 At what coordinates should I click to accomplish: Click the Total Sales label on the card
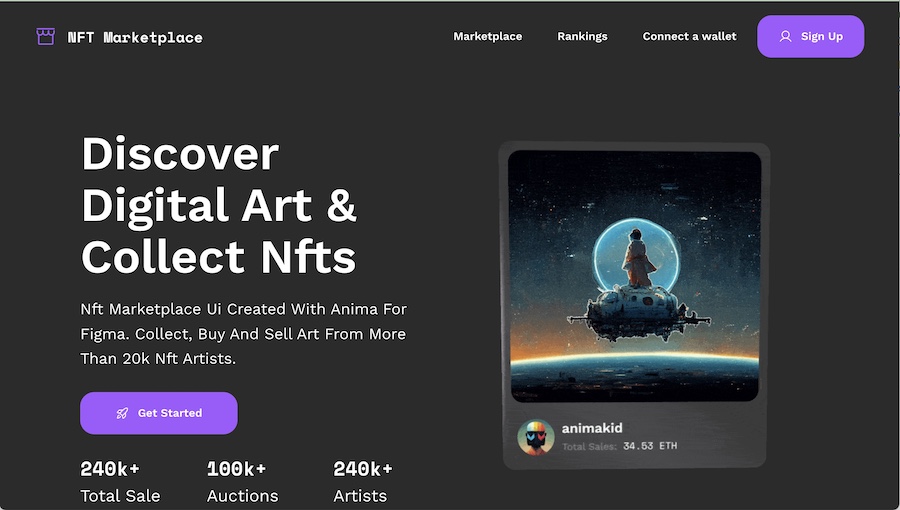tap(589, 446)
